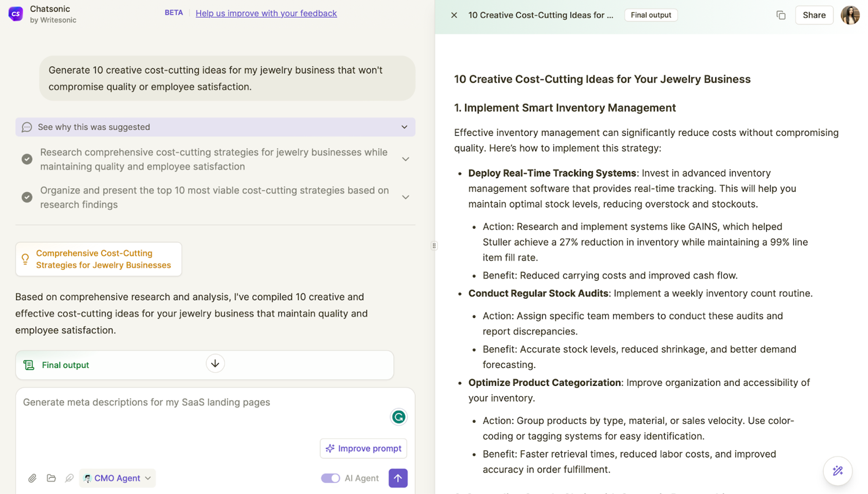Click the 'by Writesonic' subtitle
The image size is (868, 494).
[x=53, y=20]
